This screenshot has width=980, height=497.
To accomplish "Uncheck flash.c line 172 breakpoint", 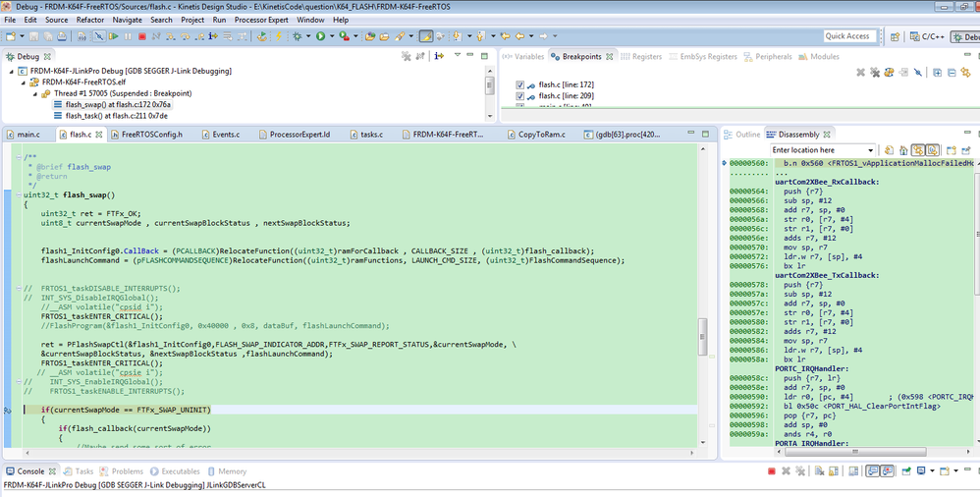I will click(x=520, y=84).
